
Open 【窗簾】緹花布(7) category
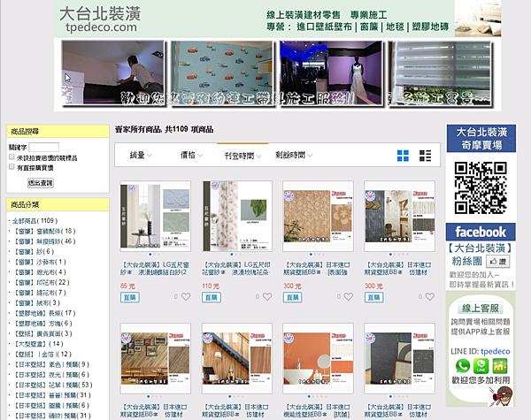tap(40, 293)
